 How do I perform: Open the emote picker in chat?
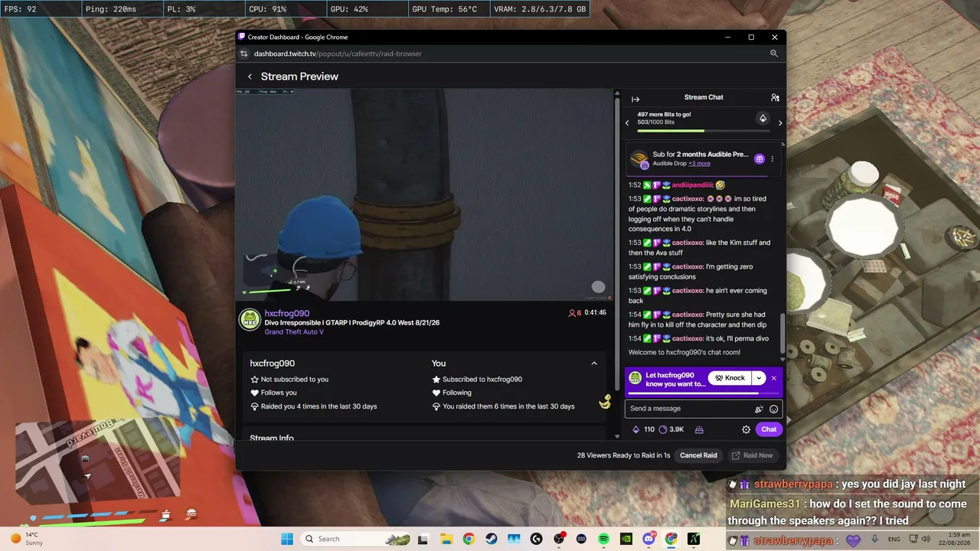click(773, 409)
